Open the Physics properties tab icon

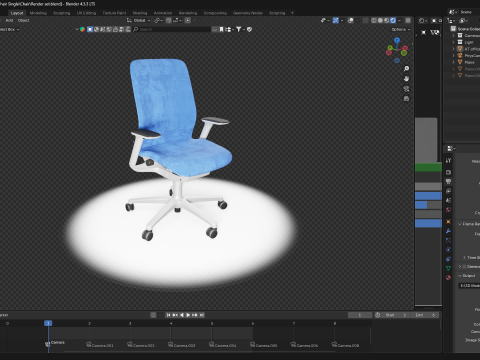coord(448,250)
